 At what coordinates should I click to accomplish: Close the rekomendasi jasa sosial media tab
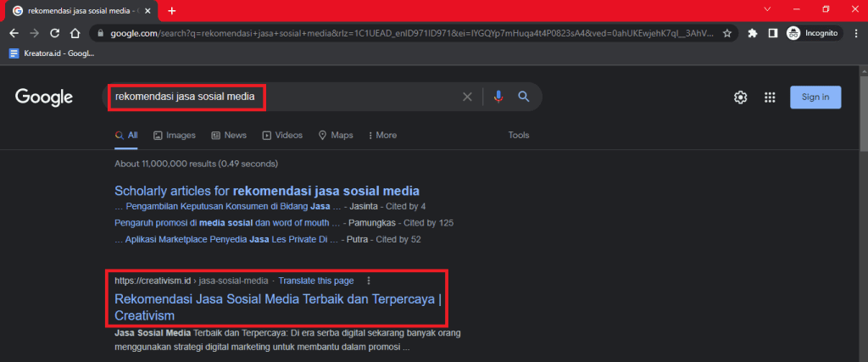coord(147,10)
